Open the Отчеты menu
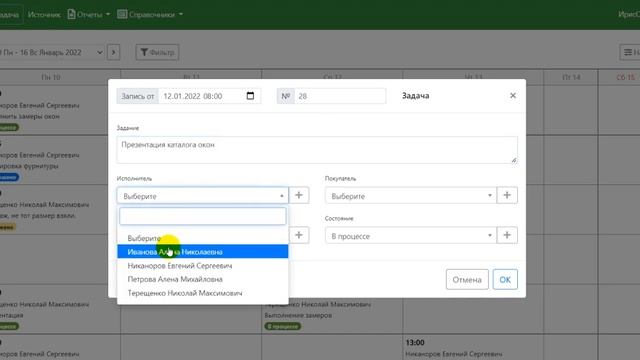 pos(89,15)
